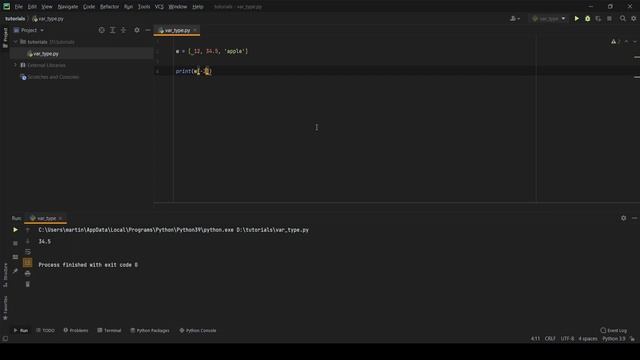Open the Python Console tool window

[198, 331]
